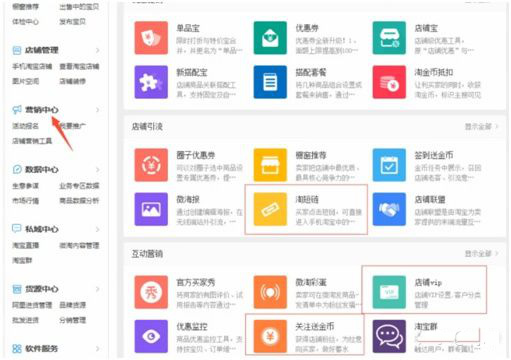Open 查看淘宝店铺 link
Screen dimensions: 511x360
pyautogui.click(x=79, y=66)
